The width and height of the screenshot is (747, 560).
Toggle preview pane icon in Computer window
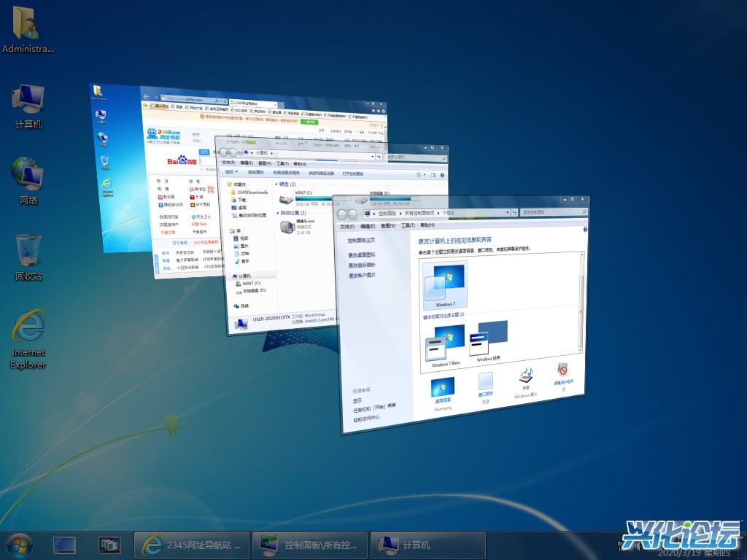[433, 175]
